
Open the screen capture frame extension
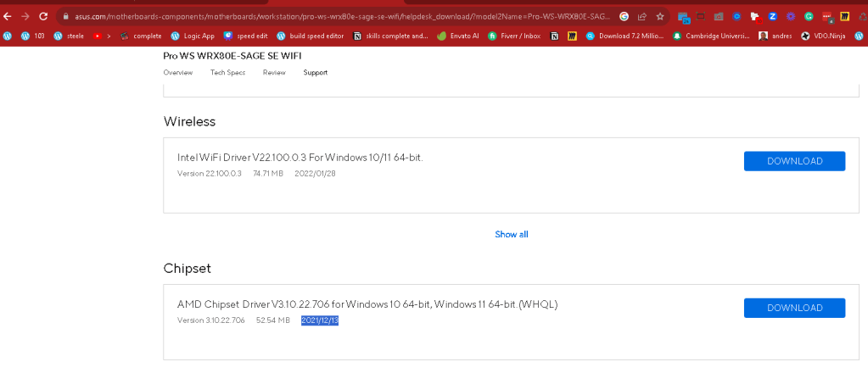[x=700, y=17]
